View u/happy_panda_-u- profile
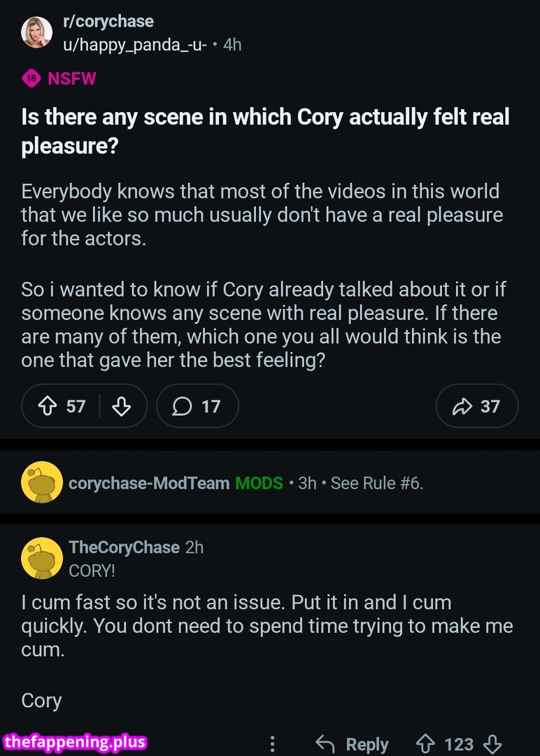 coord(134,44)
